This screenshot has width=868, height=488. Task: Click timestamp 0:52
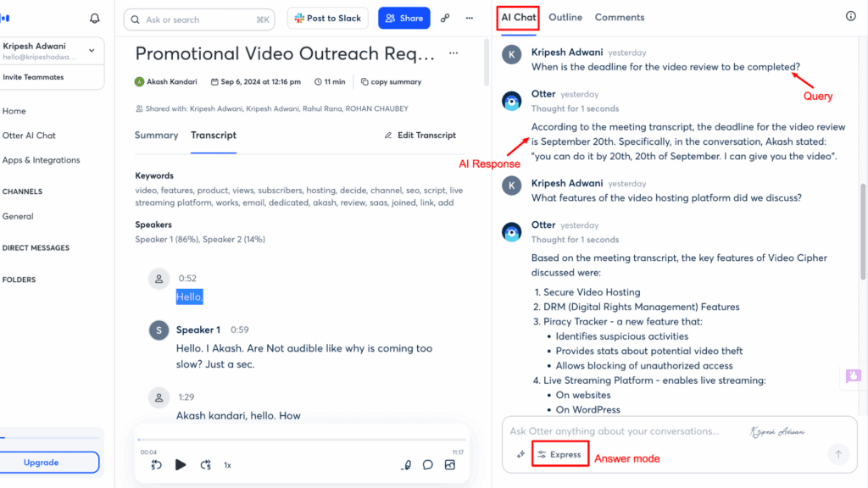click(x=187, y=278)
